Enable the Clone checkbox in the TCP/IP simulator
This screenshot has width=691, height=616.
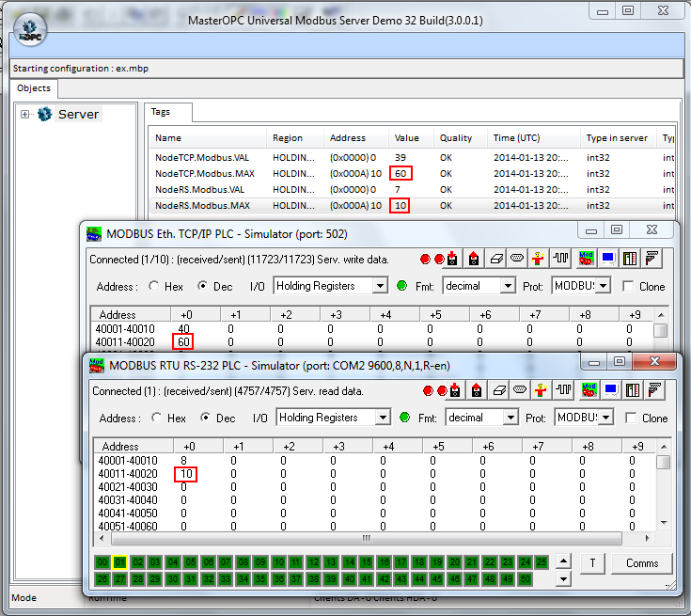[628, 286]
